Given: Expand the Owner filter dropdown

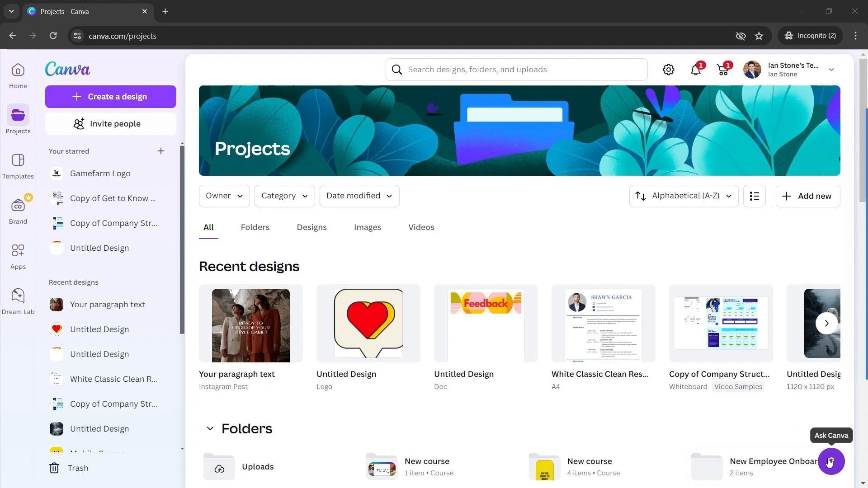Looking at the screenshot, I should point(224,196).
